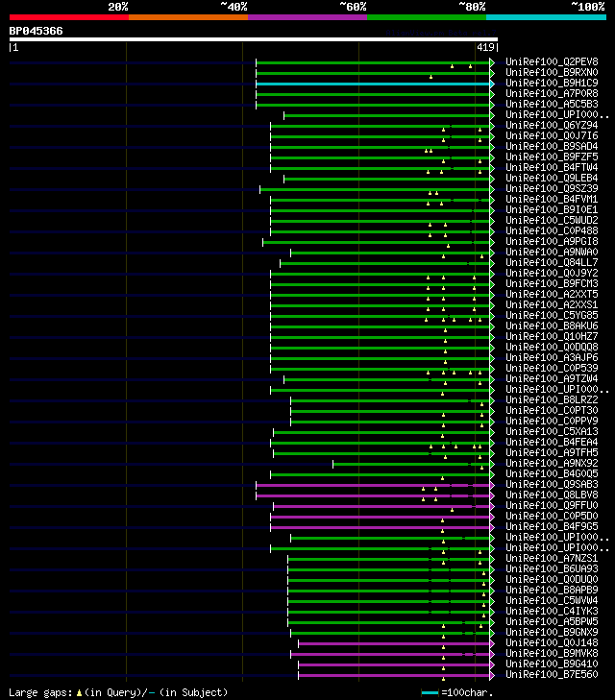Click the UniRef100_A2XXT5 label
The height and width of the screenshot is (700, 615).
(552, 294)
